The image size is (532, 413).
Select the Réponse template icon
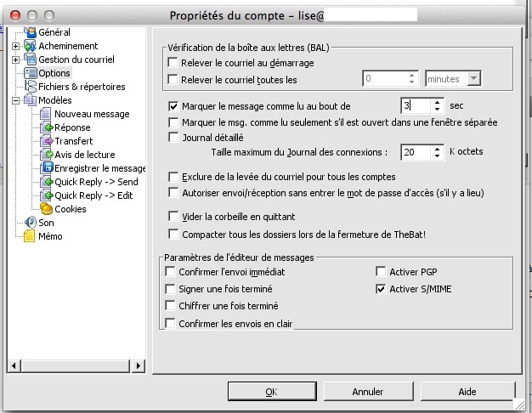pyautogui.click(x=47, y=127)
